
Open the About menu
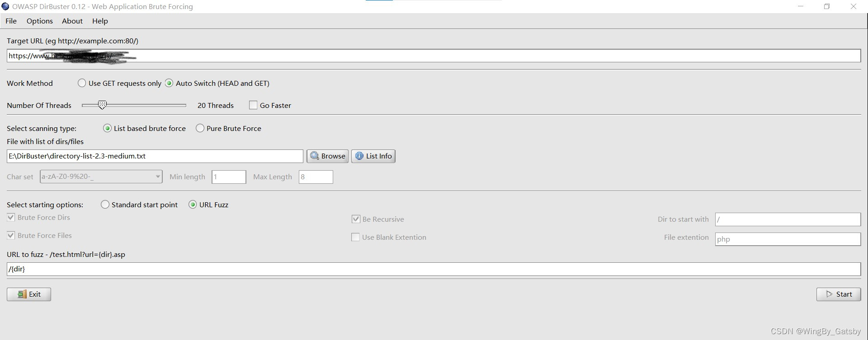tap(72, 21)
